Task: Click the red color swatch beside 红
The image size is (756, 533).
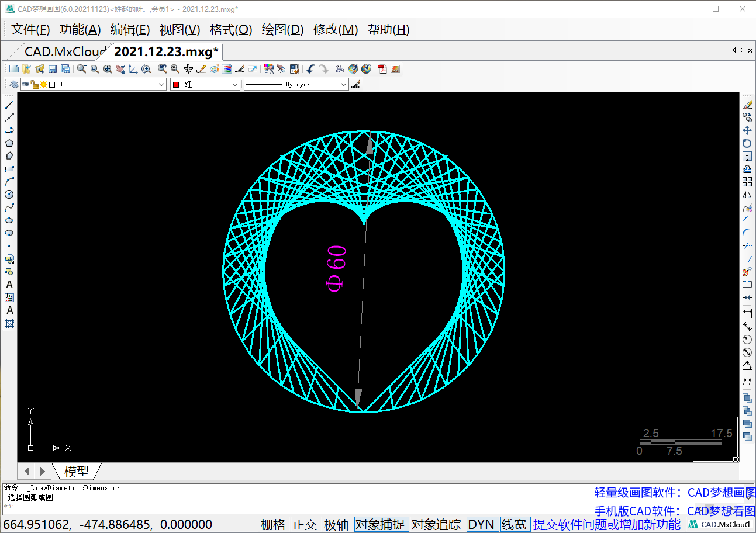Action: (175, 84)
